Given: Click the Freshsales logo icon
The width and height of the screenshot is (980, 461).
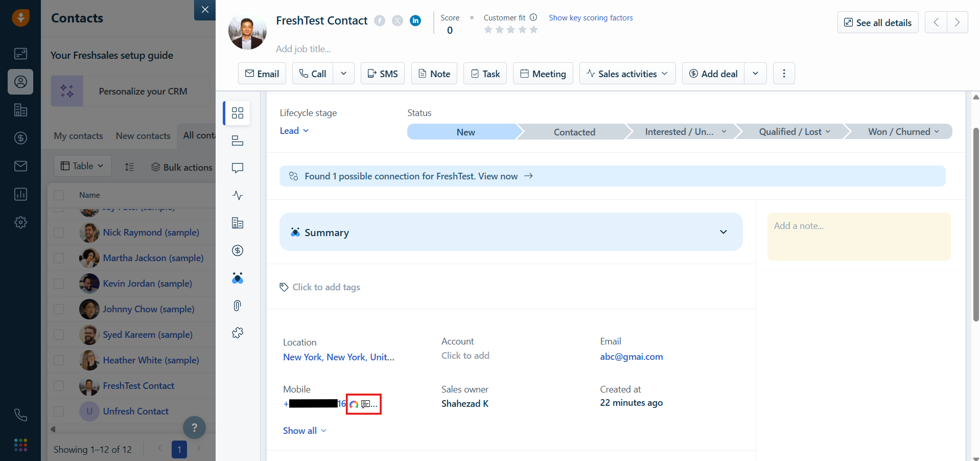Looking at the screenshot, I should coord(20,18).
